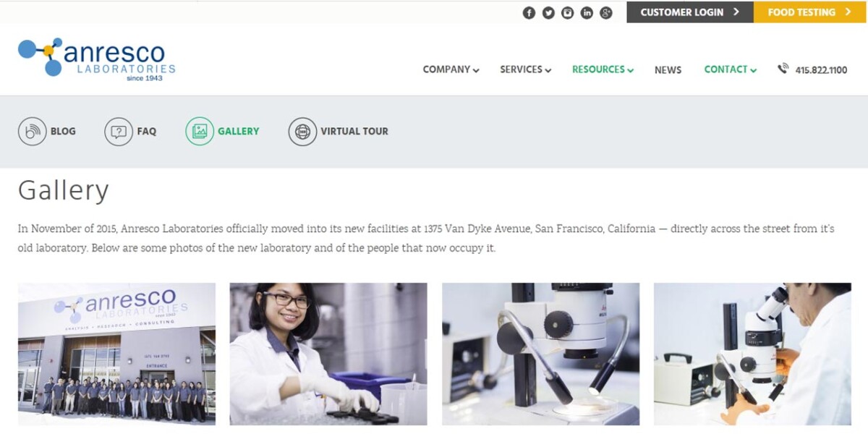This screenshot has width=868, height=434.
Task: Click the Anresco Laboratories logo
Action: 97,58
